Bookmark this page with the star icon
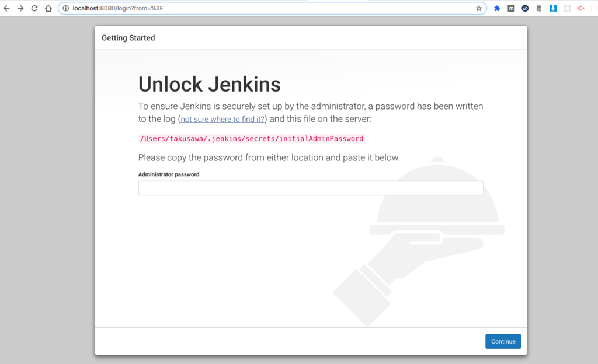The image size is (598, 364). 479,8
